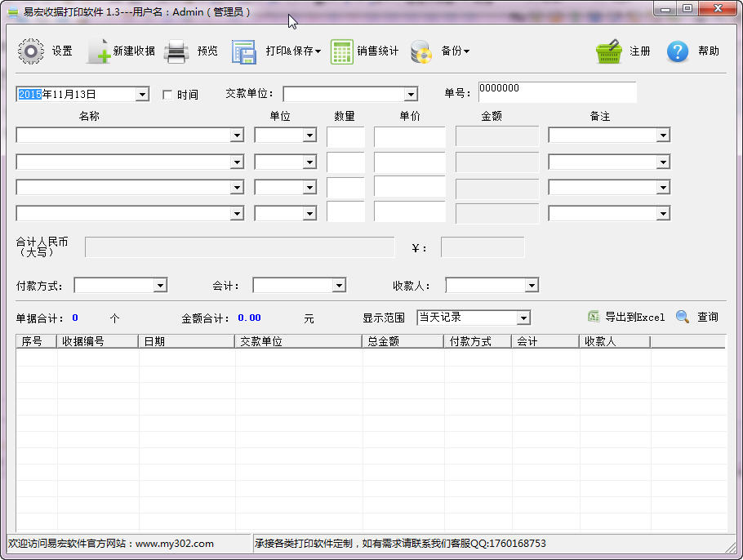Click the 导出到Excel export icon
This screenshot has width=743, height=560.
(591, 317)
